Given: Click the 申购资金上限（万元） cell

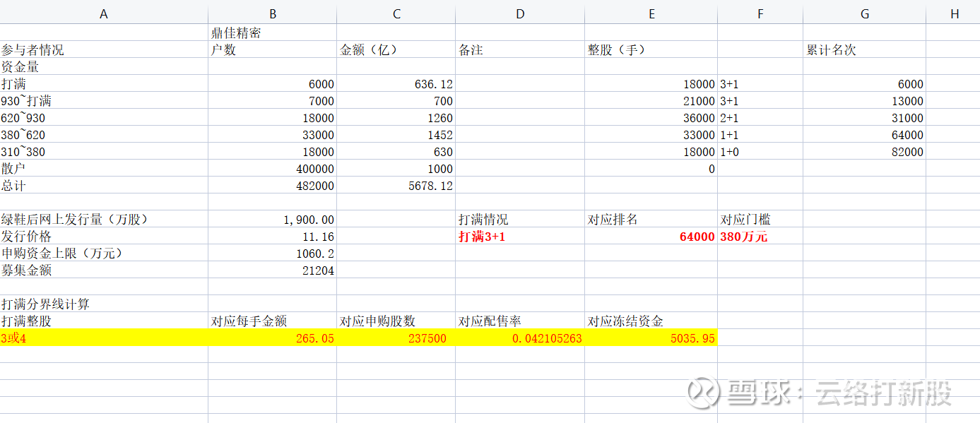Looking at the screenshot, I should pos(104,253).
